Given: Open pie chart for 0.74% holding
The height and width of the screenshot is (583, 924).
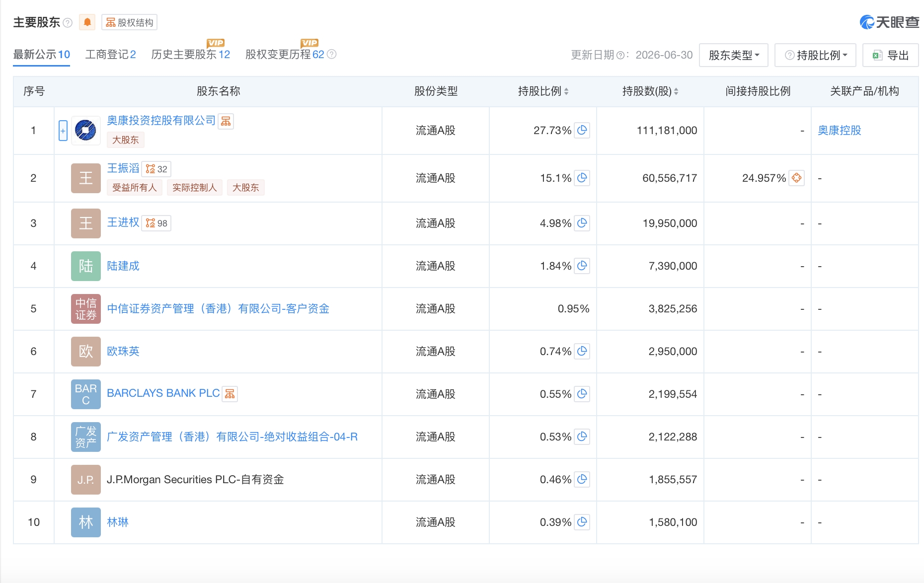Looking at the screenshot, I should (582, 351).
